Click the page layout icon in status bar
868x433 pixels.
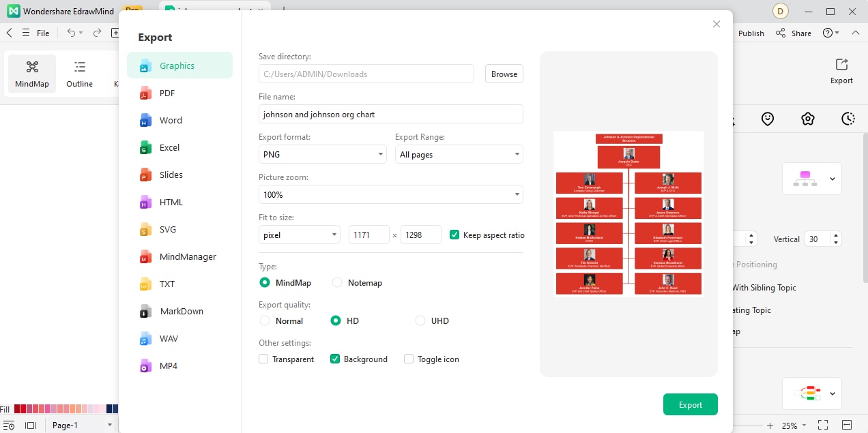(x=30, y=425)
